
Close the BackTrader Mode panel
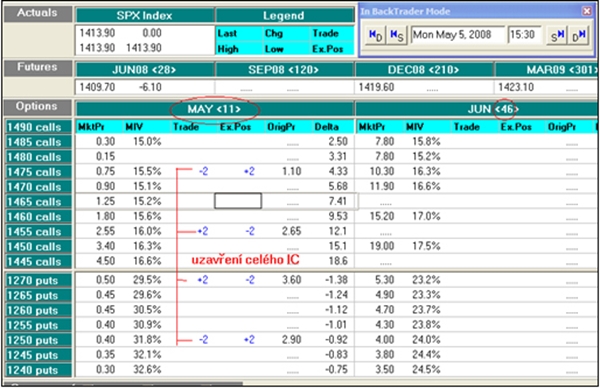pos(587,11)
